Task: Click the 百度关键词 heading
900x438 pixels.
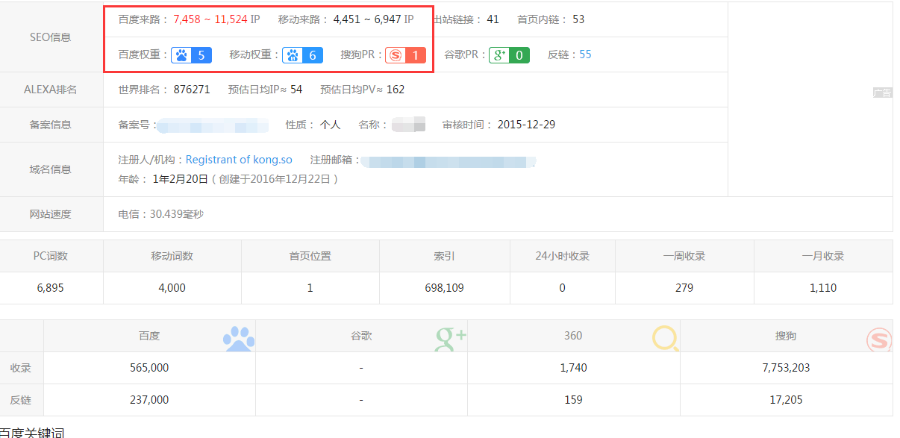Action: tap(32, 433)
